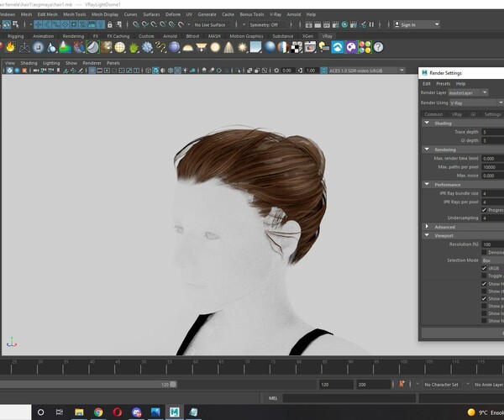The height and width of the screenshot is (420, 504).
Task: Create a V-Ray sphere light from shelf
Action: click(x=215, y=48)
